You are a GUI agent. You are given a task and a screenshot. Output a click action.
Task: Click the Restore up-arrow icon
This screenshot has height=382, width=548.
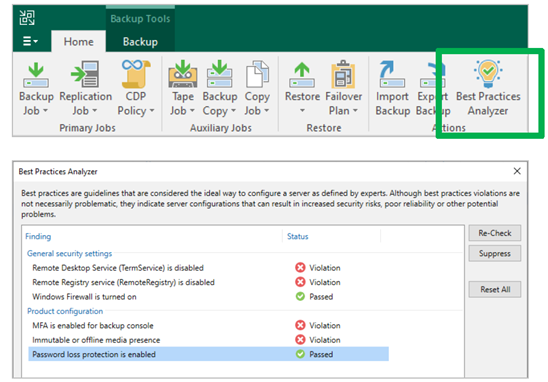[x=302, y=74]
